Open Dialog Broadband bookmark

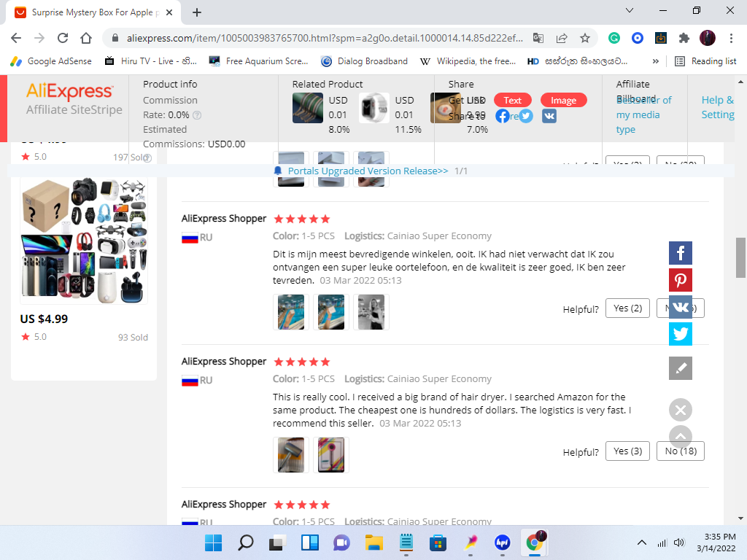tap(365, 61)
